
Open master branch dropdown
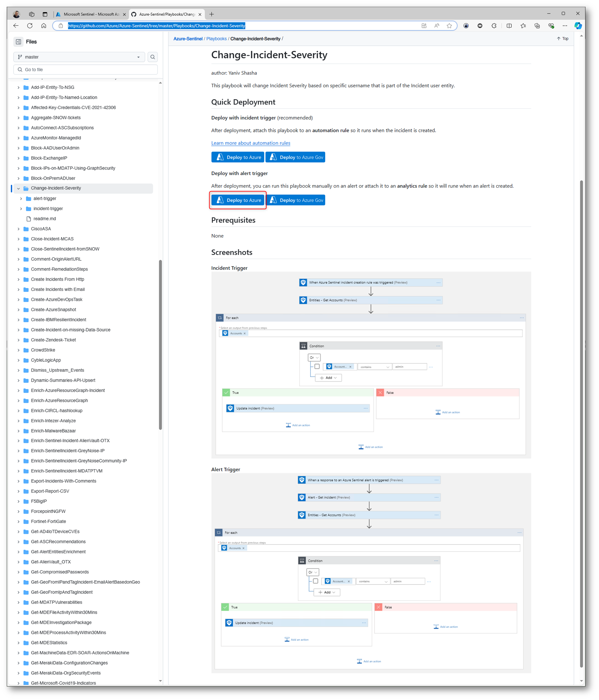[x=79, y=57]
